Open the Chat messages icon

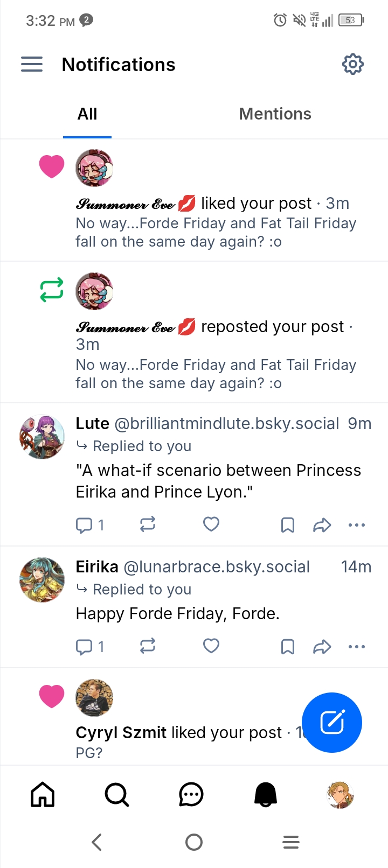point(191,794)
